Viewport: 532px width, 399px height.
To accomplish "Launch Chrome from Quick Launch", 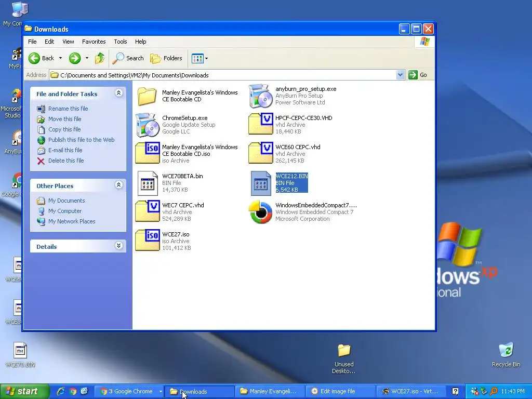I will tap(73, 392).
